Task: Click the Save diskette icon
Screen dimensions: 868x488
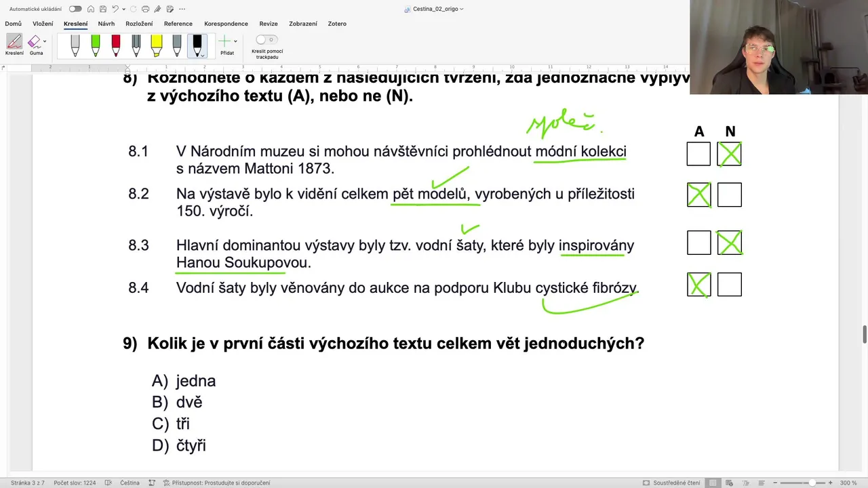Action: [102, 9]
